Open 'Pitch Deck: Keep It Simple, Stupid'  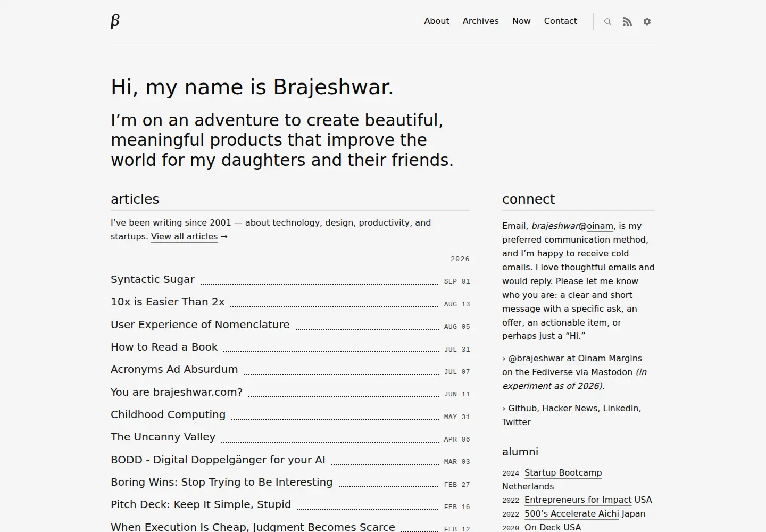[201, 504]
